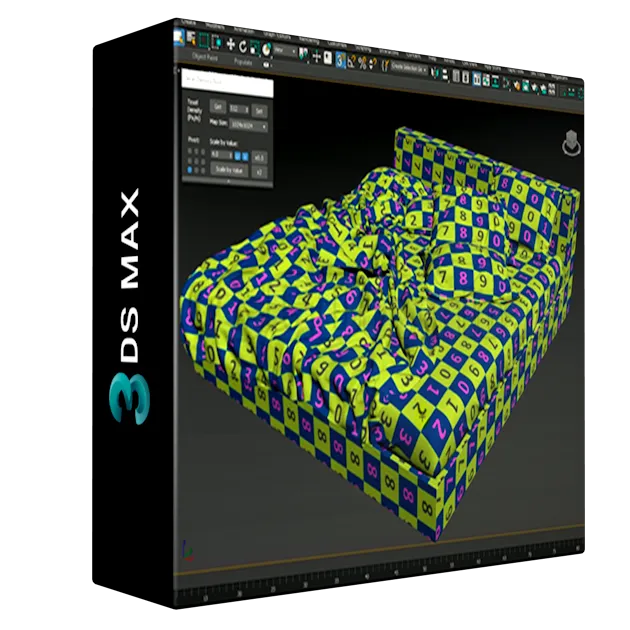
Task: Open the Map Size dropdown
Action: tap(248, 126)
